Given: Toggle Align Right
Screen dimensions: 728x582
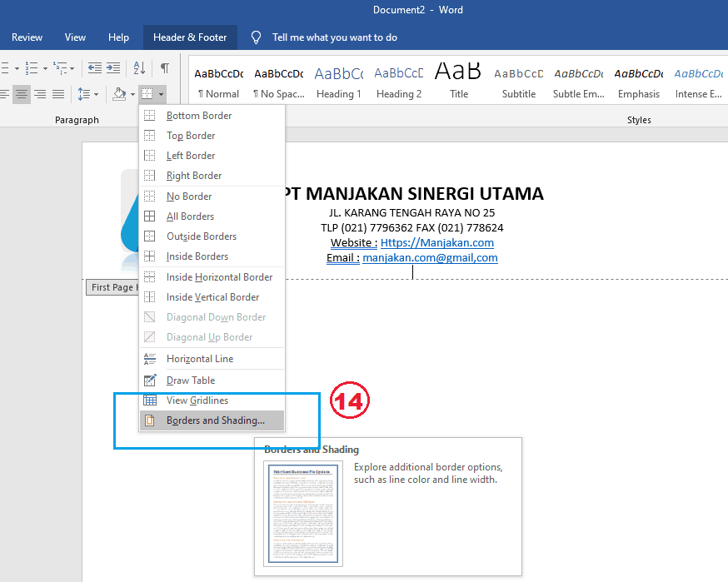Looking at the screenshot, I should click(x=40, y=94).
